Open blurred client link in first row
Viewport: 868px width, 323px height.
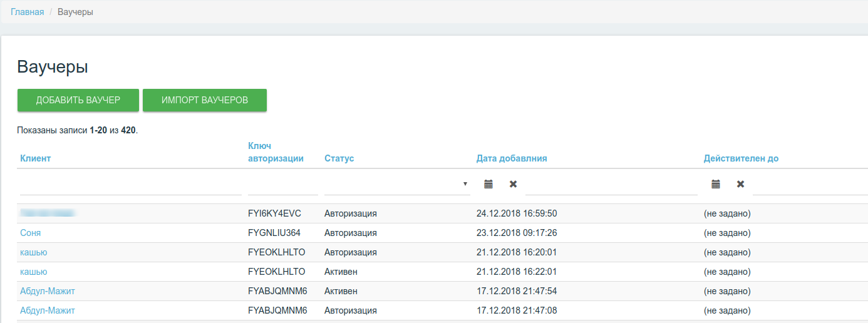tap(48, 213)
